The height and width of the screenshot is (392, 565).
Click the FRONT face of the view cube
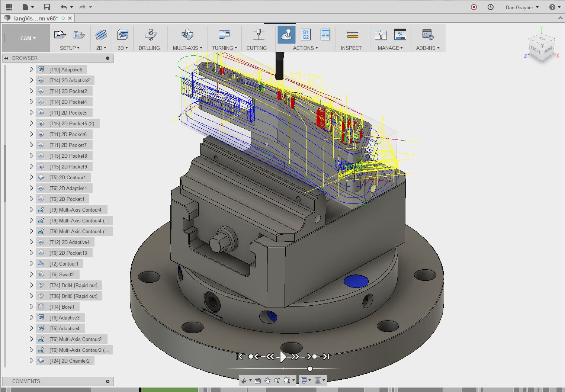[535, 49]
